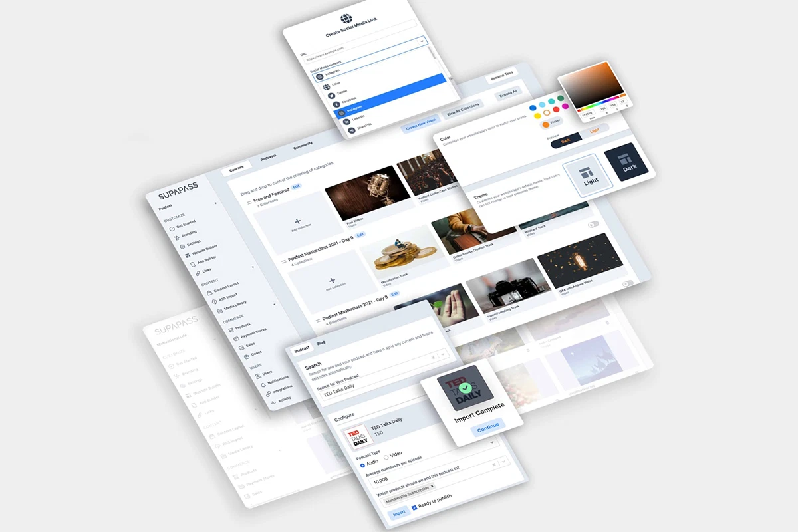Open the color Picker button
Screen dimensions: 798x532
tap(551, 122)
